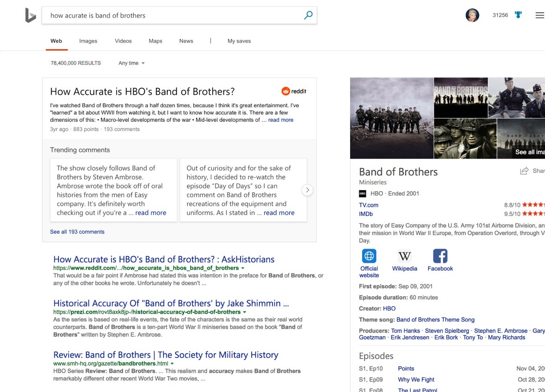Open Tony To producer link

point(473,337)
